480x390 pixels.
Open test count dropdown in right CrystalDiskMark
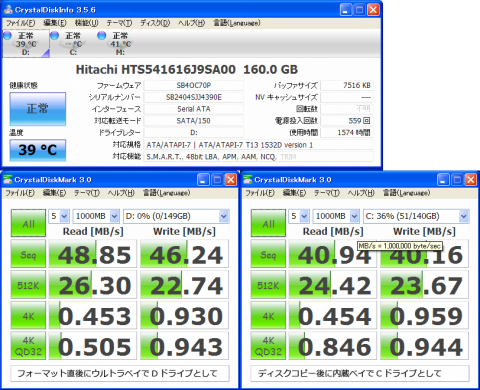click(x=299, y=216)
